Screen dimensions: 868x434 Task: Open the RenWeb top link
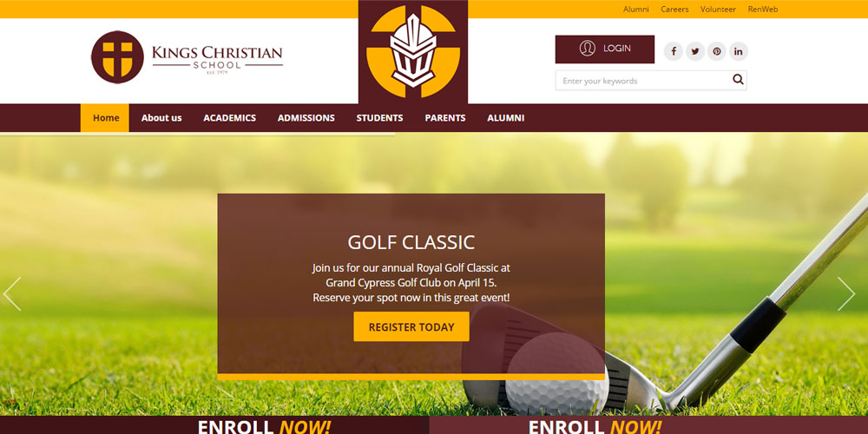(763, 10)
